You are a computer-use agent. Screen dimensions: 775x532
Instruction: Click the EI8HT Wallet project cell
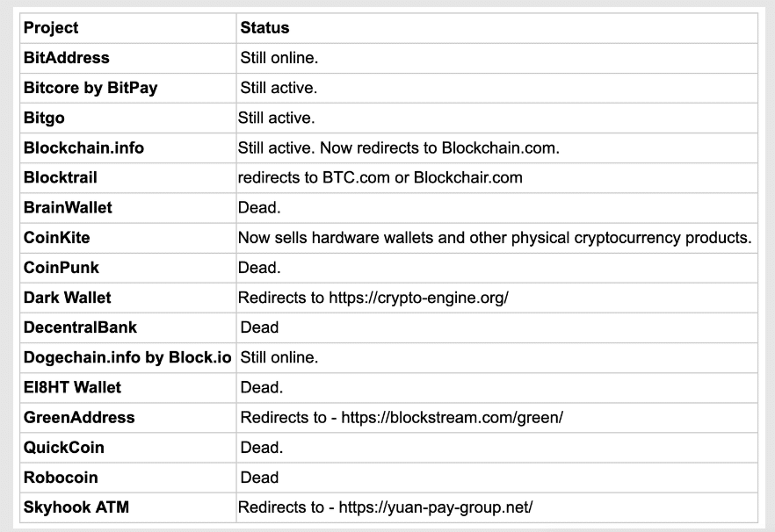point(72,387)
